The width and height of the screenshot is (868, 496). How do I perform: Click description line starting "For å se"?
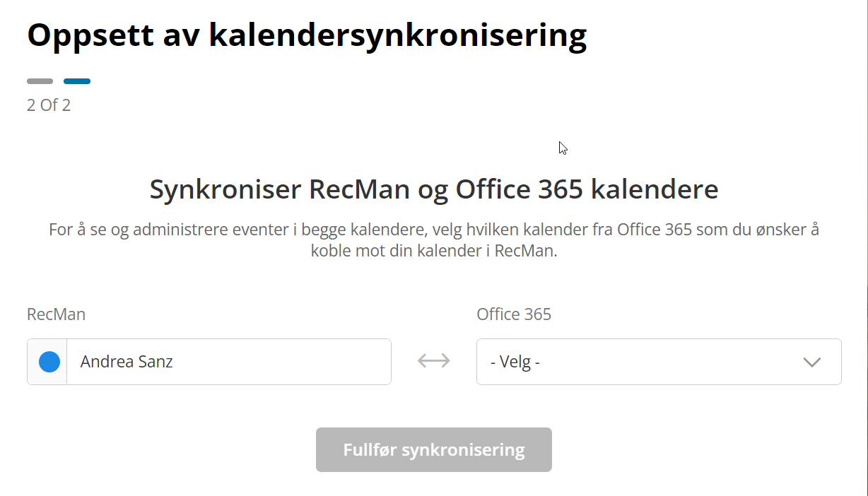pos(433,230)
